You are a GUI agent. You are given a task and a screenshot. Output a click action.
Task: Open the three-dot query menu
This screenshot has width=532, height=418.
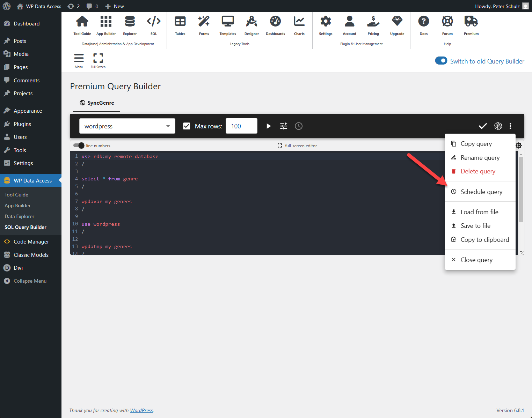tap(510, 126)
